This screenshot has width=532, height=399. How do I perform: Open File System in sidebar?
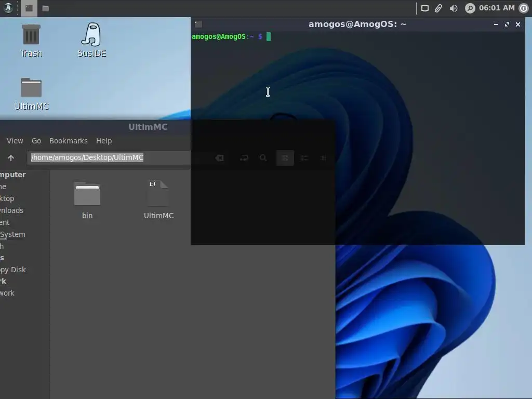(x=12, y=234)
